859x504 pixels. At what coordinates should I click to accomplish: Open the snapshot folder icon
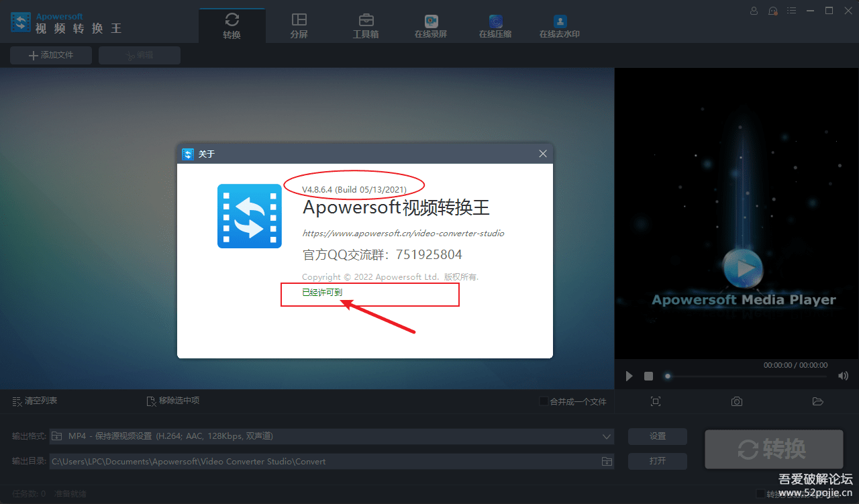[817, 401]
